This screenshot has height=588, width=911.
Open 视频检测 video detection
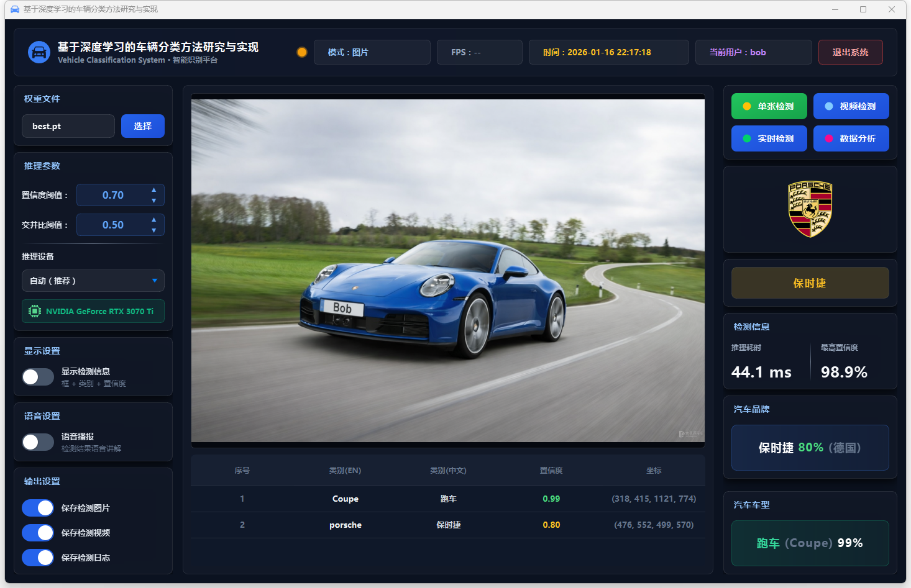pos(851,106)
